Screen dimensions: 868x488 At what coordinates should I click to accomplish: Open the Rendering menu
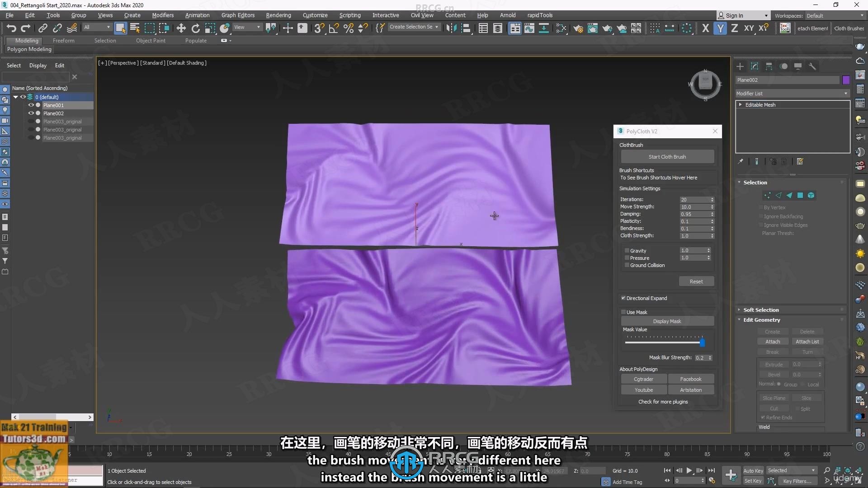(278, 15)
